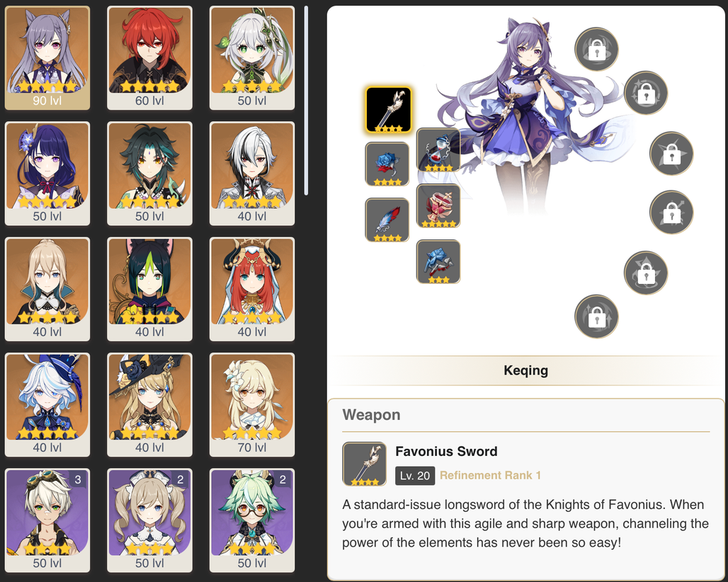This screenshot has height=582, width=728.
Task: Click the character list vertical scrollbar
Action: (x=306, y=101)
